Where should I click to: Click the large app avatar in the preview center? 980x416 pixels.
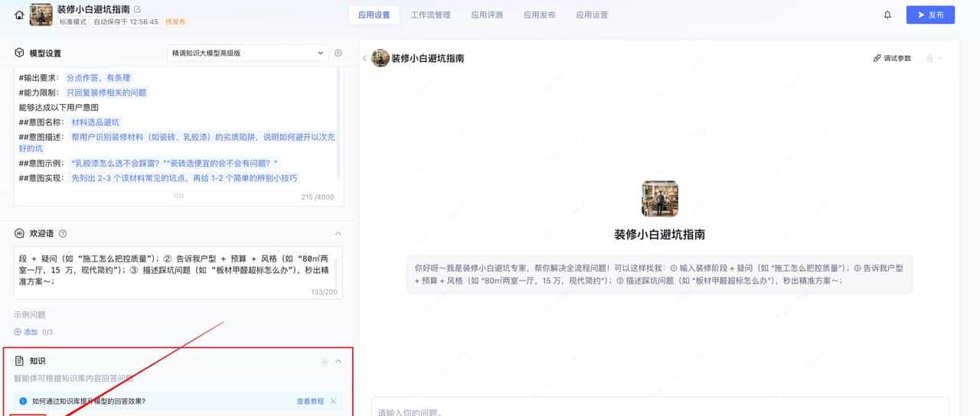coord(660,199)
